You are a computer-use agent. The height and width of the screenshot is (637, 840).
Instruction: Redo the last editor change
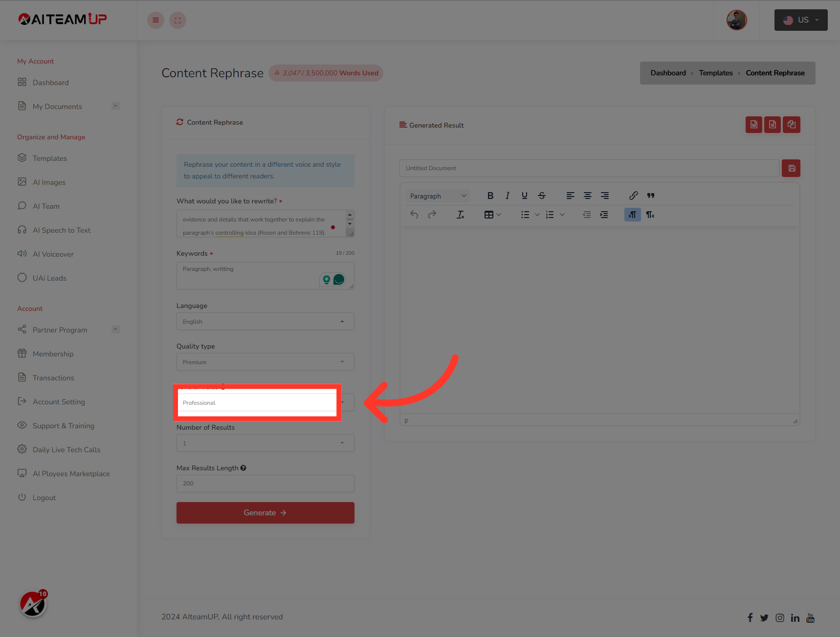(x=432, y=215)
